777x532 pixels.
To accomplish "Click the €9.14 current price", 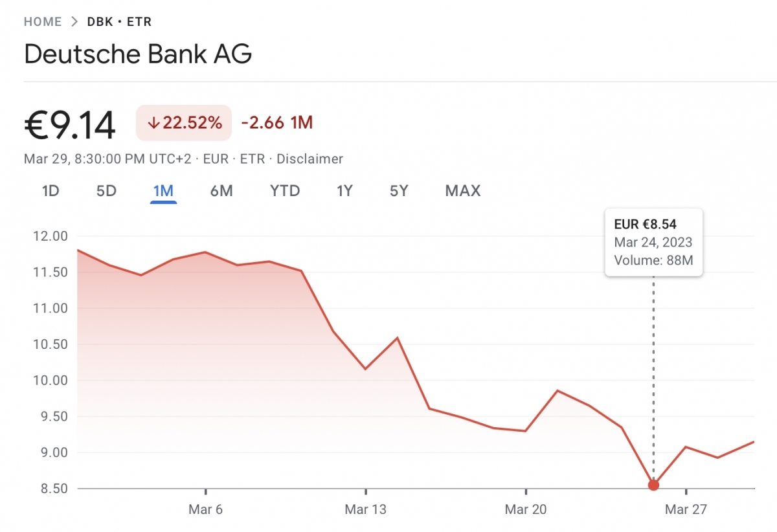I will click(x=70, y=124).
